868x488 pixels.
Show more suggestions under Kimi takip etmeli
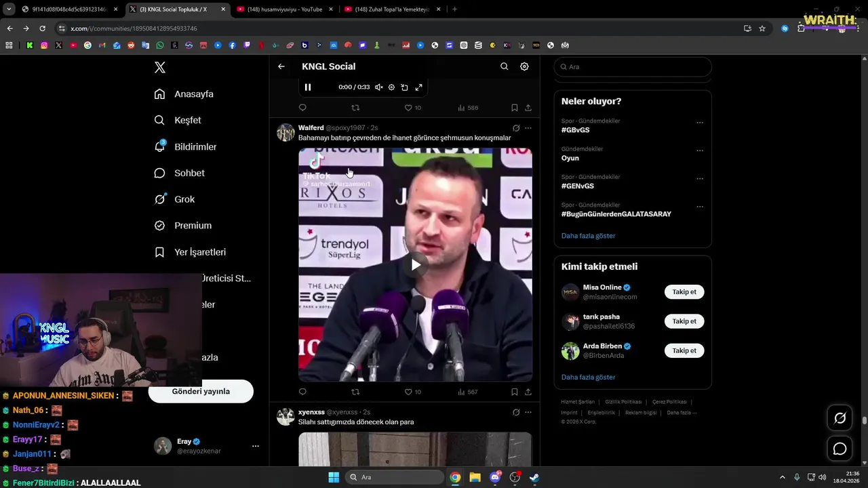(x=588, y=377)
